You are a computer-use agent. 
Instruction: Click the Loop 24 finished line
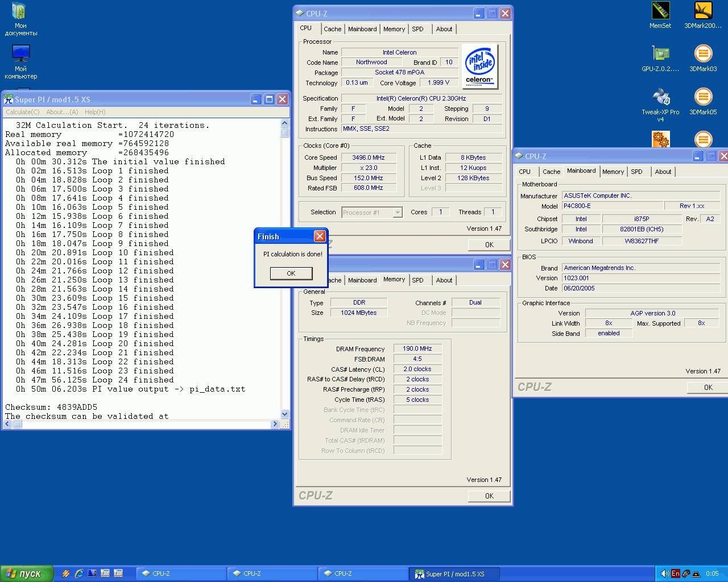[95, 380]
